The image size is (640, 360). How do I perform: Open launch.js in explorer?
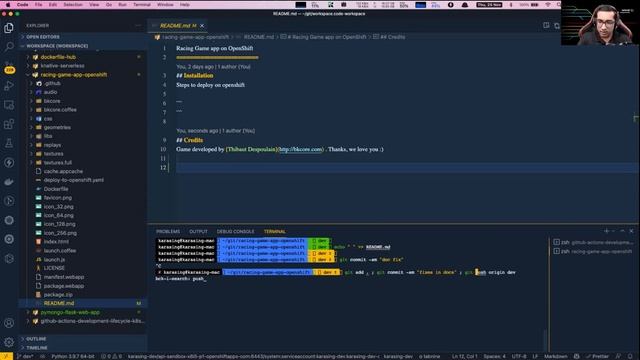tap(54, 259)
